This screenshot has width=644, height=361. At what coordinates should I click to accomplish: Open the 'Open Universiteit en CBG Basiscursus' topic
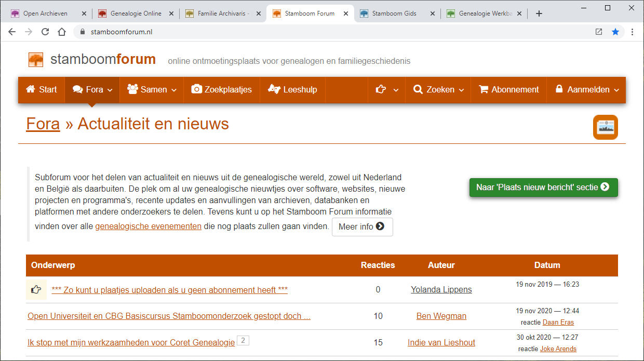(169, 316)
